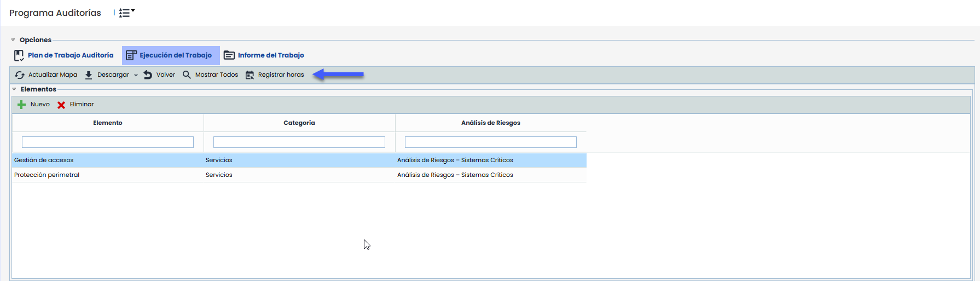Open the list menu icon beside Programa Auditorías
Viewport: 980px width, 281px height.
126,13
